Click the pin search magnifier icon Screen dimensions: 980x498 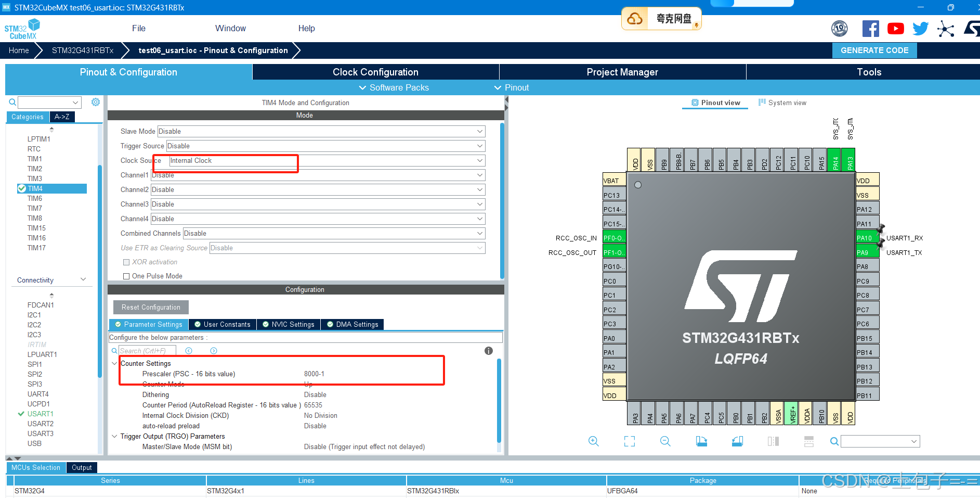[834, 441]
